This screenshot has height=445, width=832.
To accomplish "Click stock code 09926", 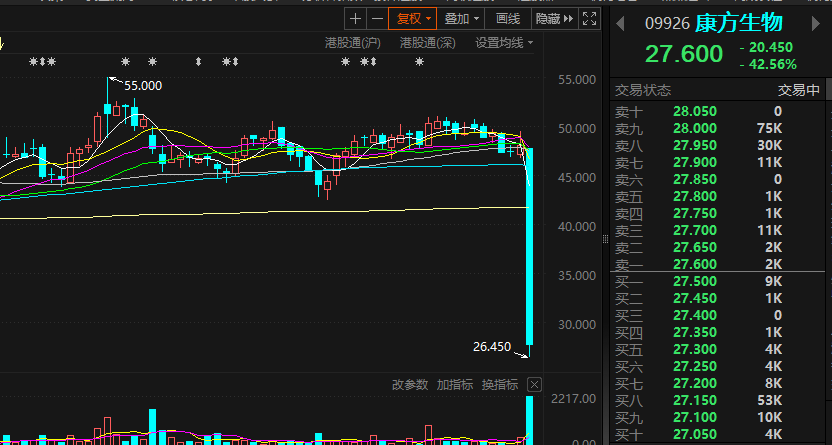I will click(x=668, y=24).
